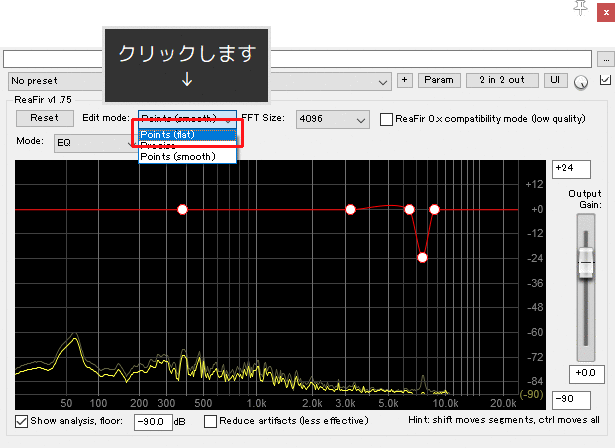The image size is (615, 448).
Task: Select the EQ point at lowest dip
Action: (422, 258)
